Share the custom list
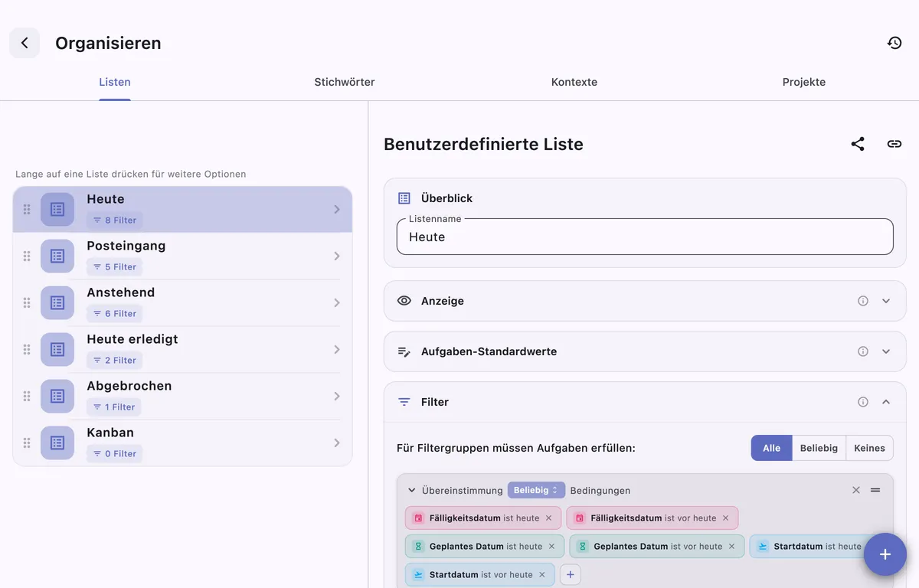 click(858, 144)
